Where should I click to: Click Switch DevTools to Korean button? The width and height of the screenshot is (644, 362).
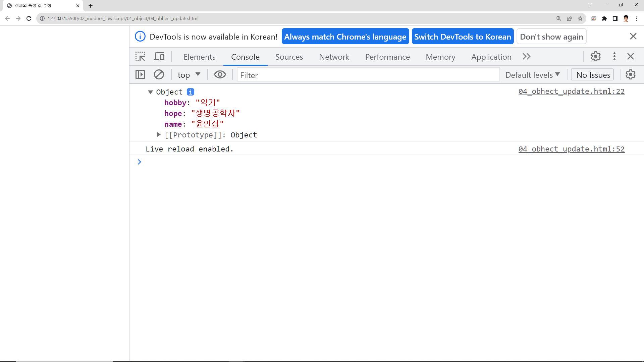[x=463, y=37]
